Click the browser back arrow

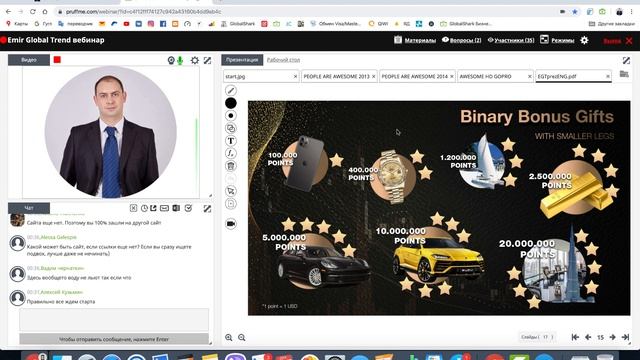[9, 11]
